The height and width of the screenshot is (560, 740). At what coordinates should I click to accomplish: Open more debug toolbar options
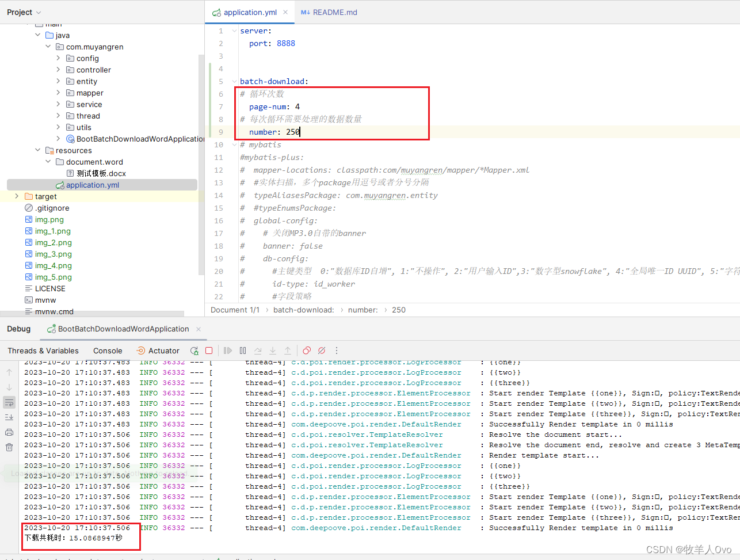pos(337,351)
